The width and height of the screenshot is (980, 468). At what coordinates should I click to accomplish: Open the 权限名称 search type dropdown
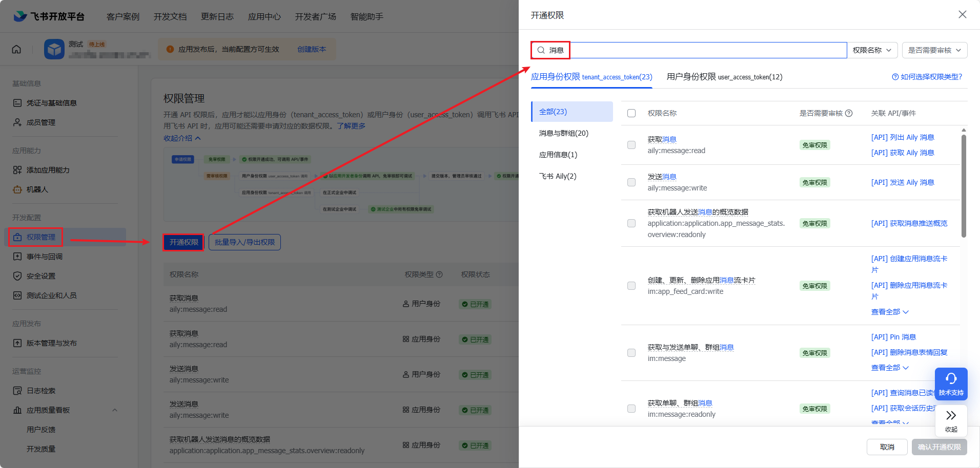tap(872, 50)
